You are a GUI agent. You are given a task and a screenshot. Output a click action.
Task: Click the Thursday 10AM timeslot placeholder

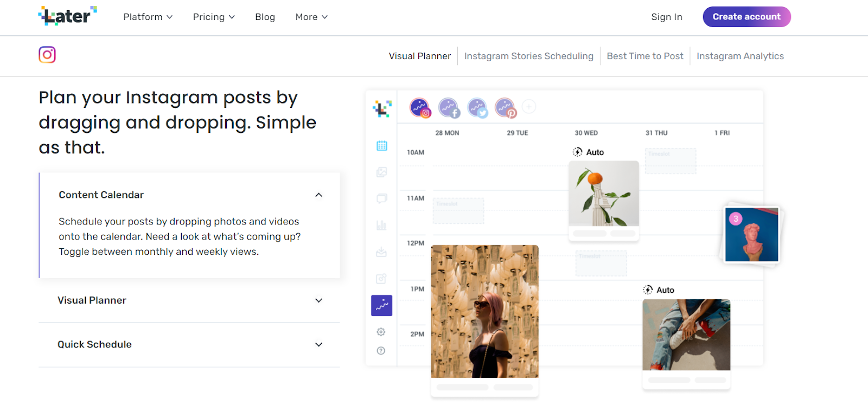click(671, 161)
